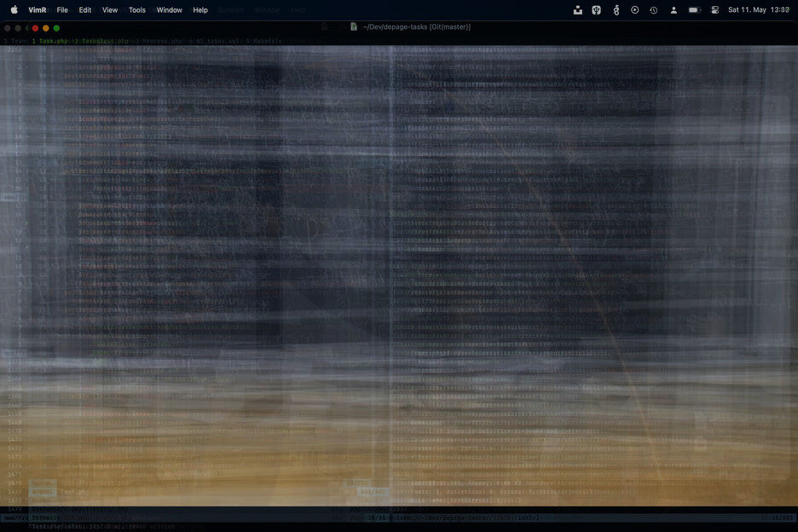798x532 pixels.
Task: Click the user account icon in the menu bar
Action: (674, 9)
